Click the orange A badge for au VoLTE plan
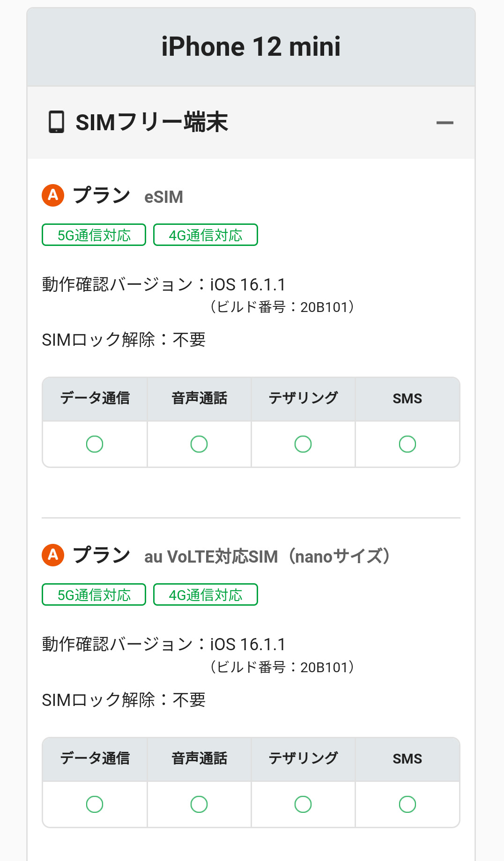 [53, 555]
